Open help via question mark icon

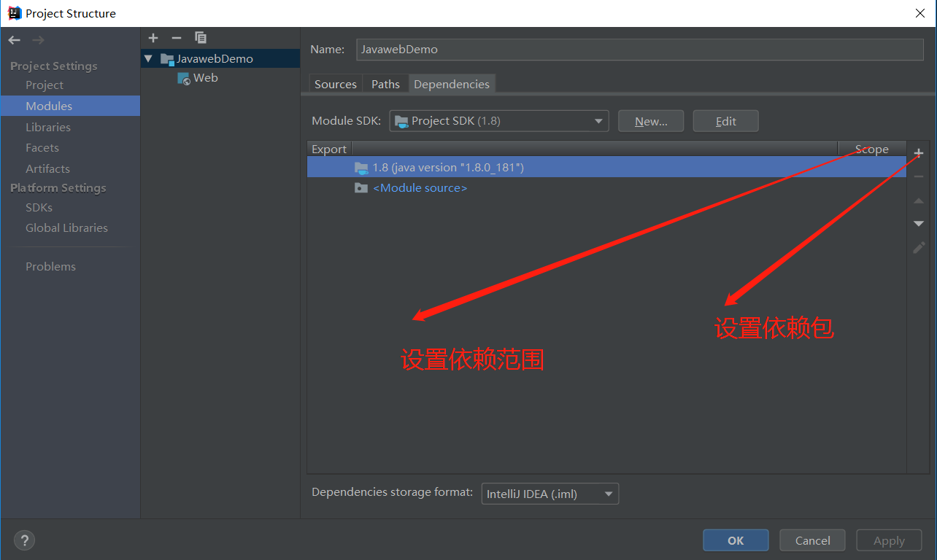click(24, 540)
